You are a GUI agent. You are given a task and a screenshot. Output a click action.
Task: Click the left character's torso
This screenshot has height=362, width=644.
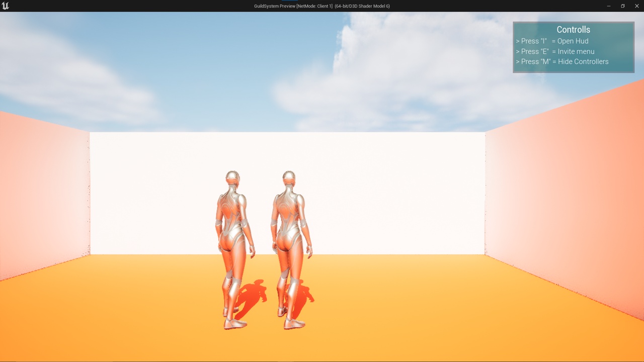[x=230, y=216]
